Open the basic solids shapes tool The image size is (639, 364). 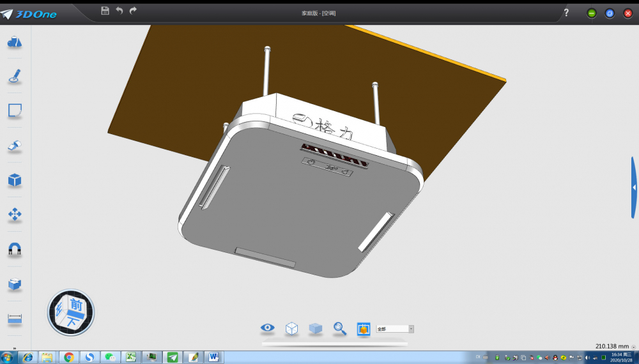point(15,42)
